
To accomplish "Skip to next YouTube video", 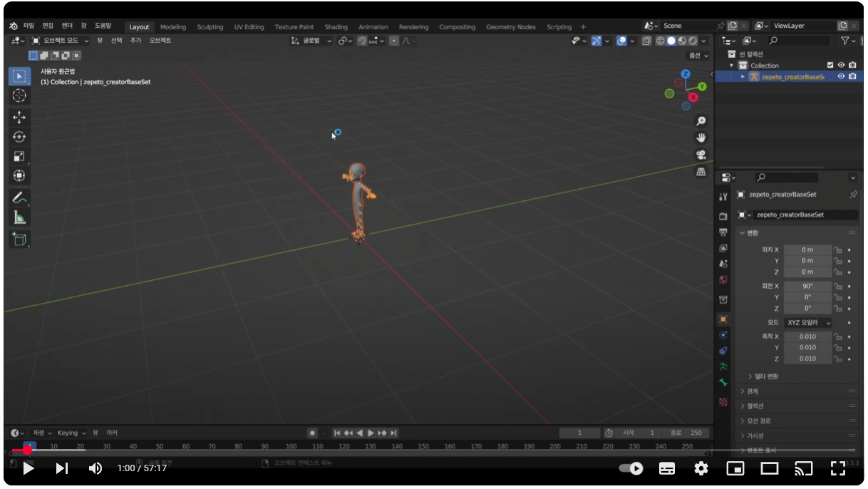I will click(62, 468).
